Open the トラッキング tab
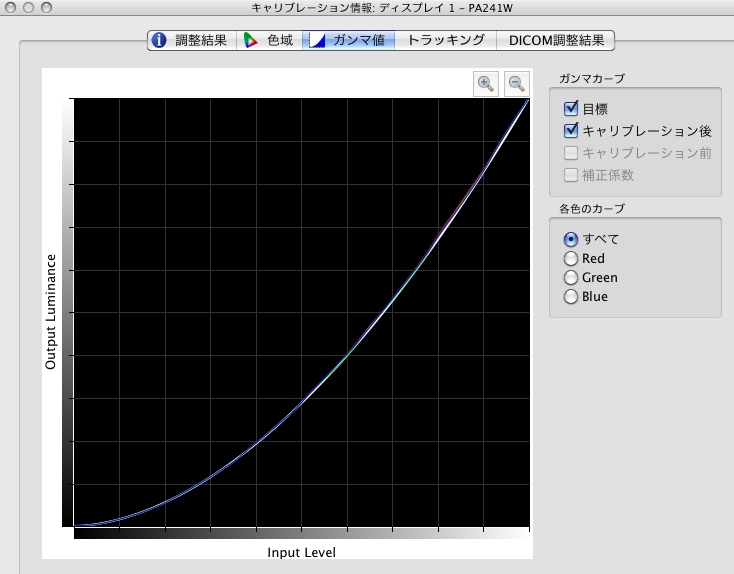The image size is (734, 574). point(445,40)
